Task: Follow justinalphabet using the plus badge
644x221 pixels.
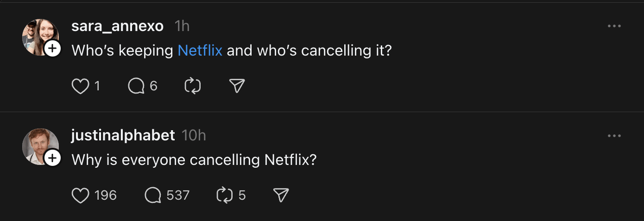Action: click(53, 158)
